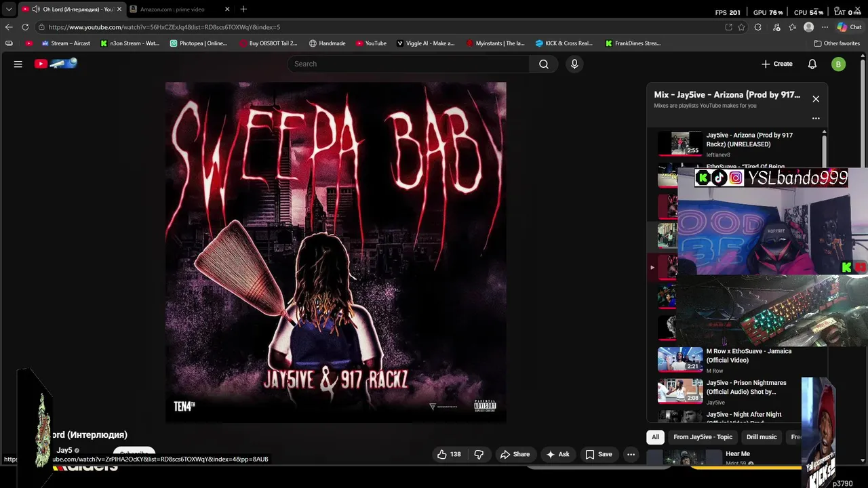Open Buy OBSBOT Tail 2 bookmark
This screenshot has width=868, height=488.
tap(269, 43)
